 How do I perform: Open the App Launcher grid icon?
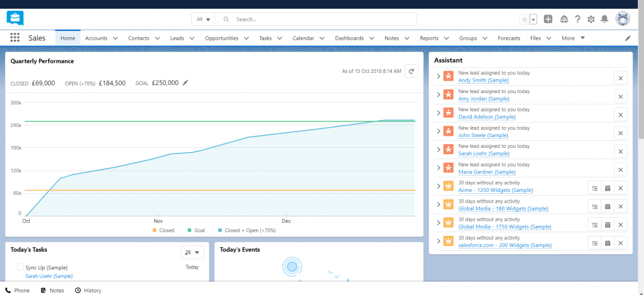click(x=15, y=38)
